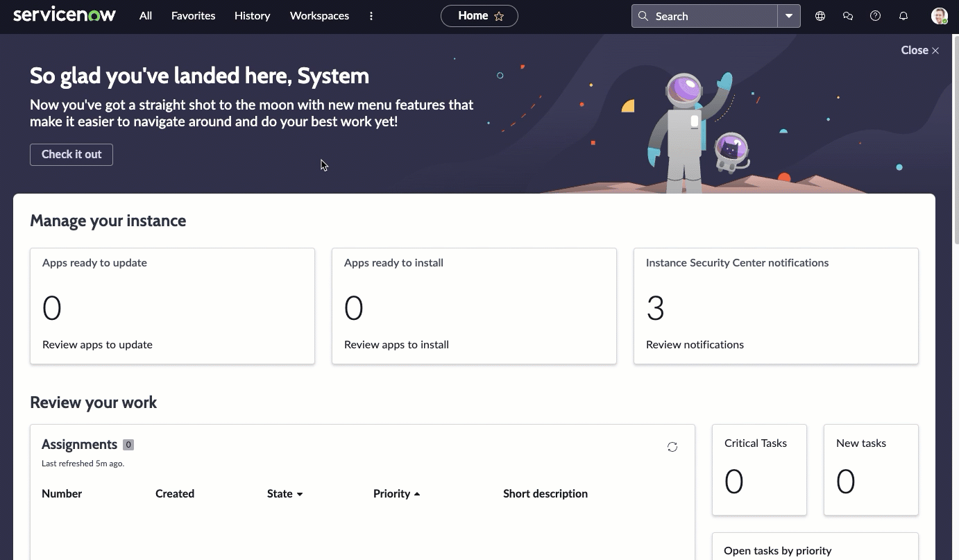The height and width of the screenshot is (560, 959).
Task: Open the help question mark icon
Action: point(876,16)
